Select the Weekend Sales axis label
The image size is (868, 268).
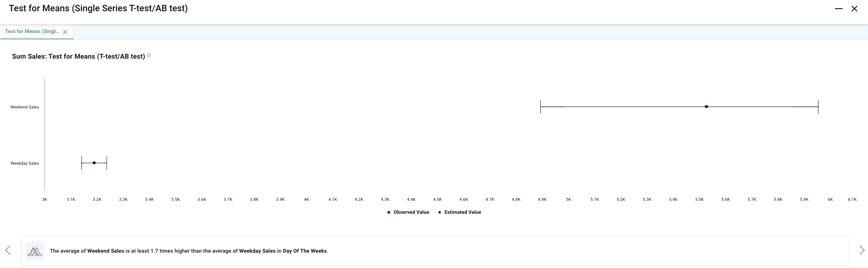click(25, 107)
